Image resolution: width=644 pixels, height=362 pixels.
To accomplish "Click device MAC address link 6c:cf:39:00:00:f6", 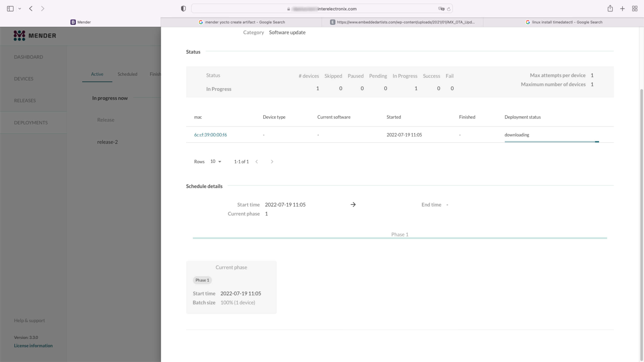I will pos(211,135).
